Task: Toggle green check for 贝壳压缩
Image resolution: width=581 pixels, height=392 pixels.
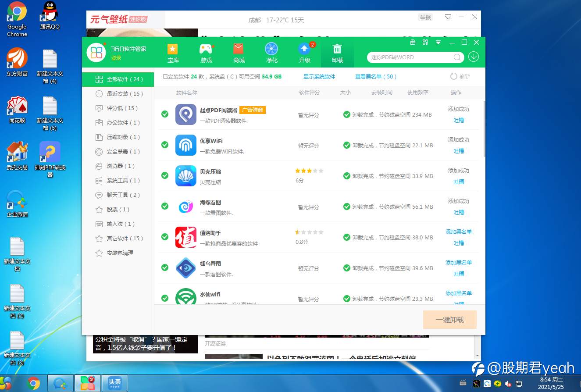Action: (165, 175)
